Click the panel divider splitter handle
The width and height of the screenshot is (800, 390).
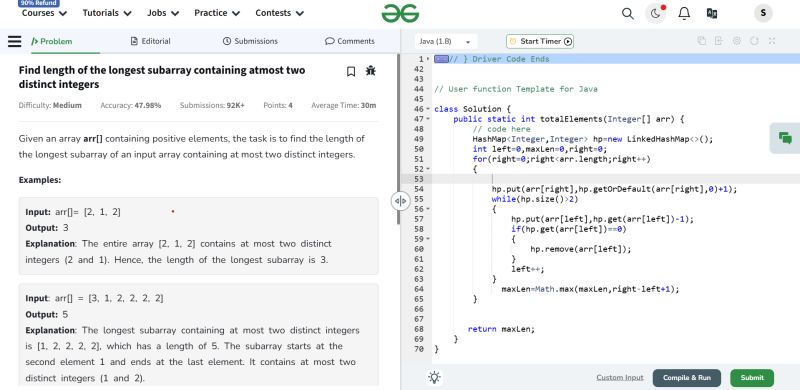pos(401,201)
